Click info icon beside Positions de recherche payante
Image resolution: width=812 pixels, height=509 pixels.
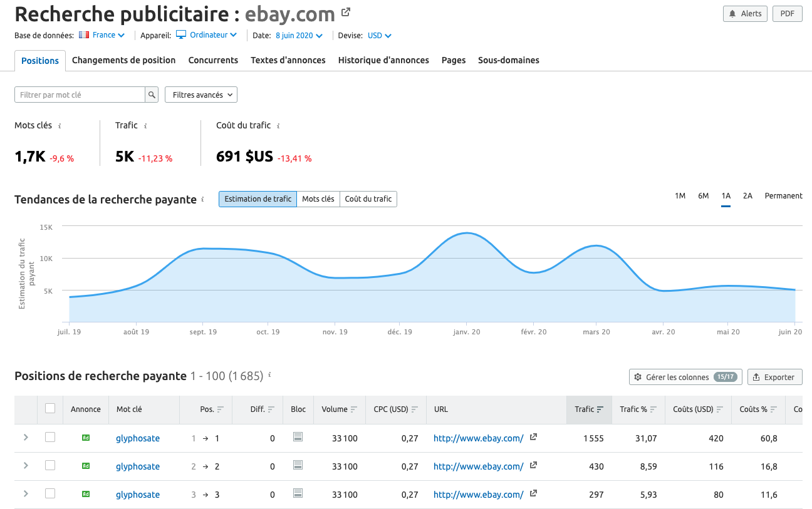click(269, 375)
